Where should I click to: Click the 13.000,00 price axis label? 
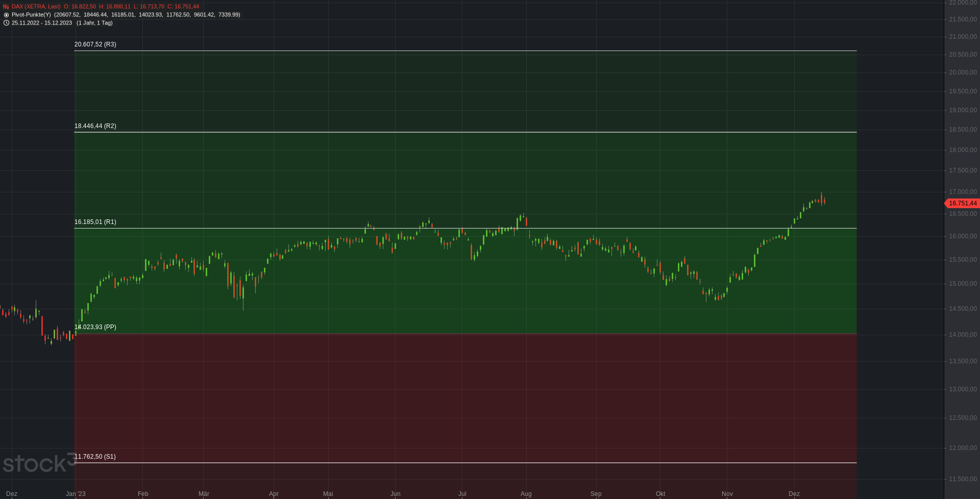click(x=962, y=389)
